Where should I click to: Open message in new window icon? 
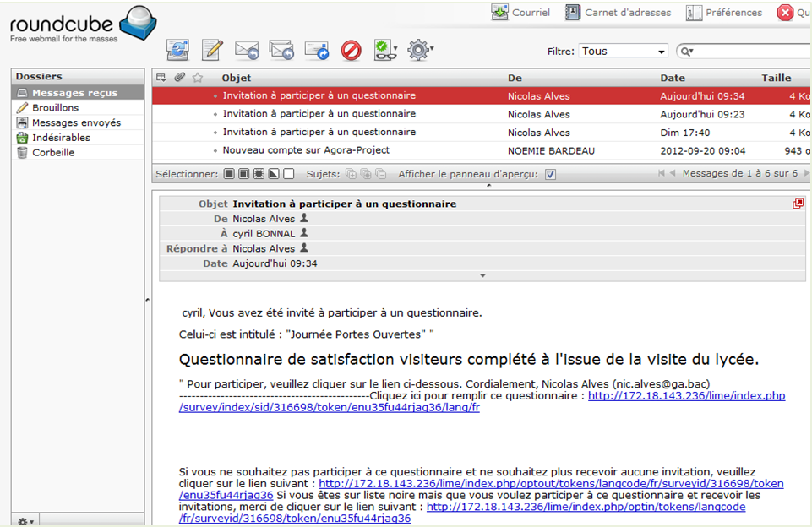click(x=798, y=204)
